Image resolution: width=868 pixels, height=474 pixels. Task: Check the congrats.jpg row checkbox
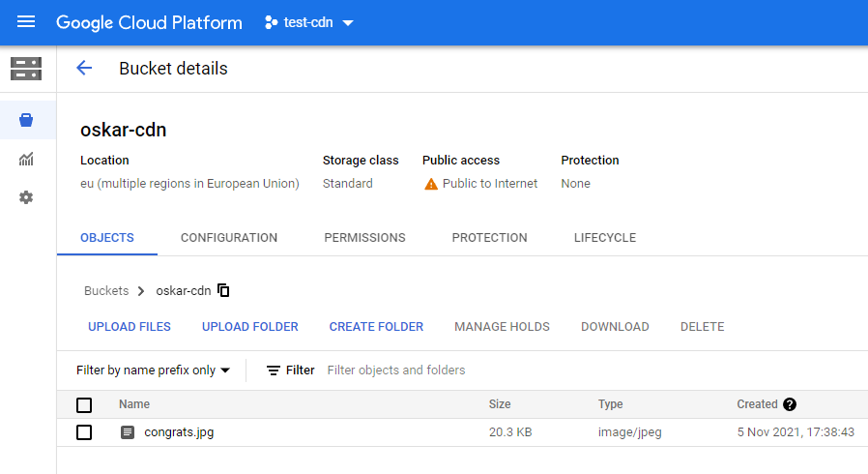(x=84, y=432)
